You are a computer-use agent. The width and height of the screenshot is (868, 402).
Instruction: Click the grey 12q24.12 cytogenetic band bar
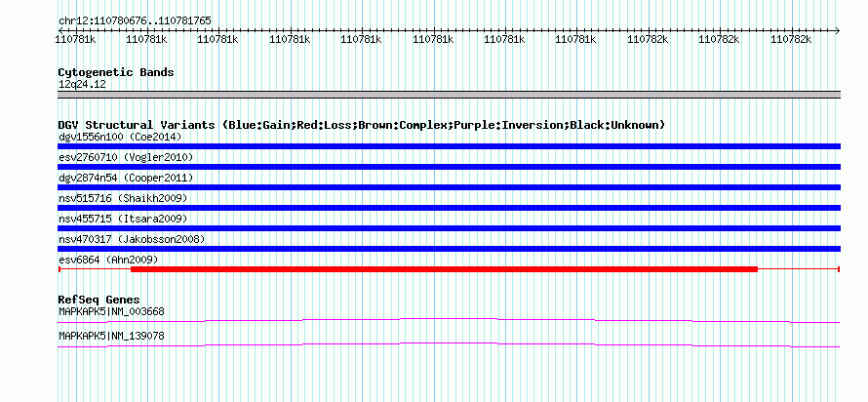(449, 95)
